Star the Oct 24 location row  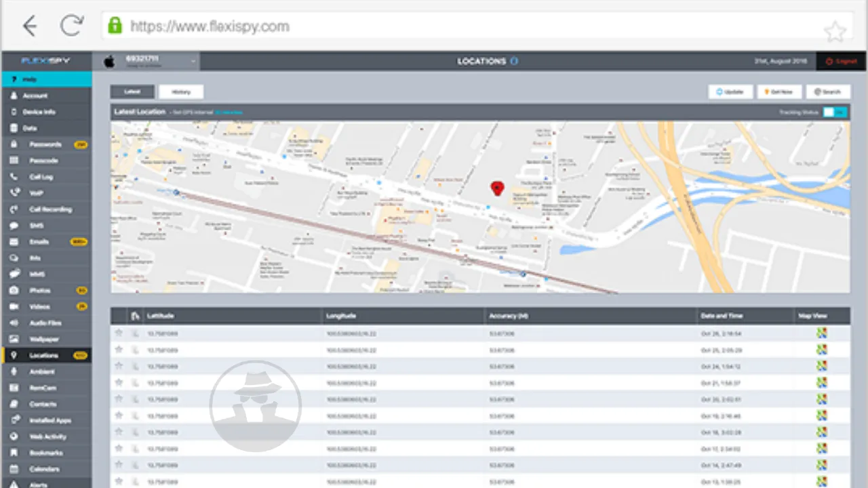point(119,365)
